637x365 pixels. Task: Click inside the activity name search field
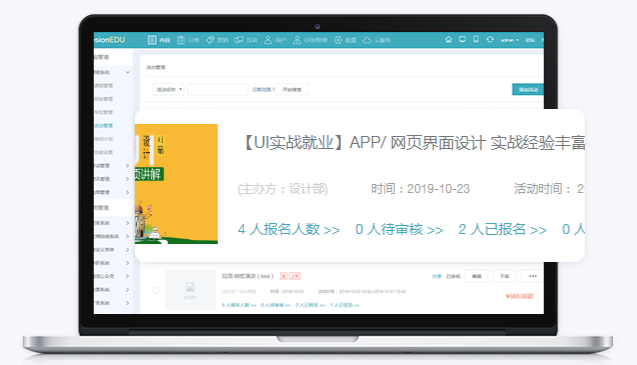(218, 89)
